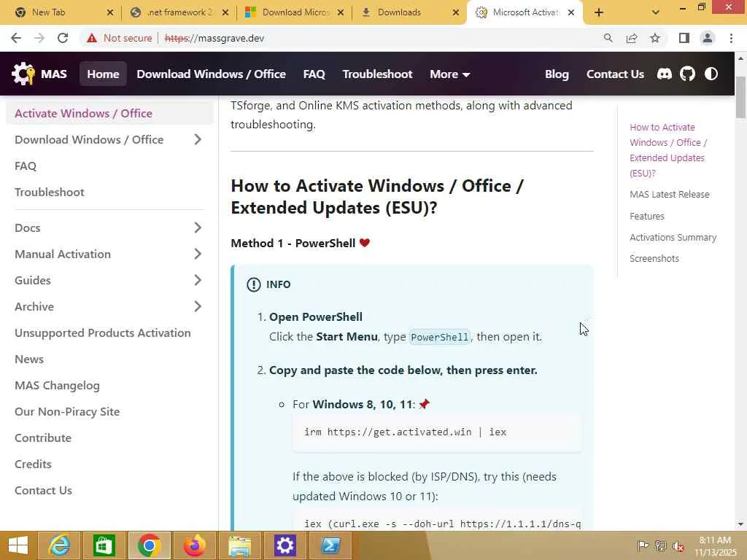747x560 pixels.
Task: Open Blog in the navbar
Action: click(557, 74)
